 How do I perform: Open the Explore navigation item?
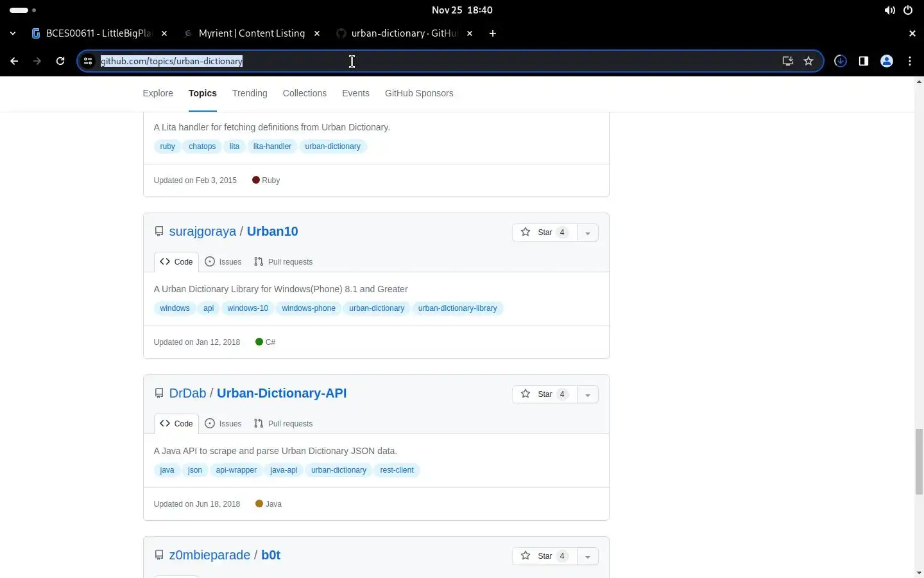(x=158, y=93)
